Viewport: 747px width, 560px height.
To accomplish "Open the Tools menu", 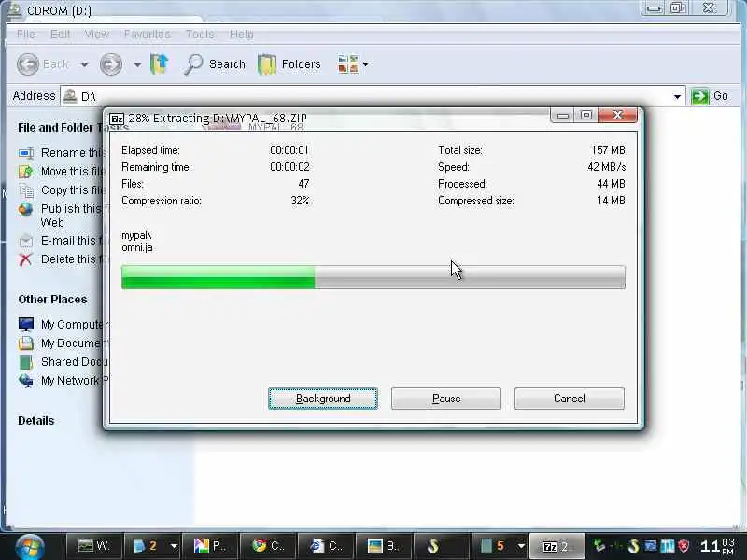I will coord(200,35).
